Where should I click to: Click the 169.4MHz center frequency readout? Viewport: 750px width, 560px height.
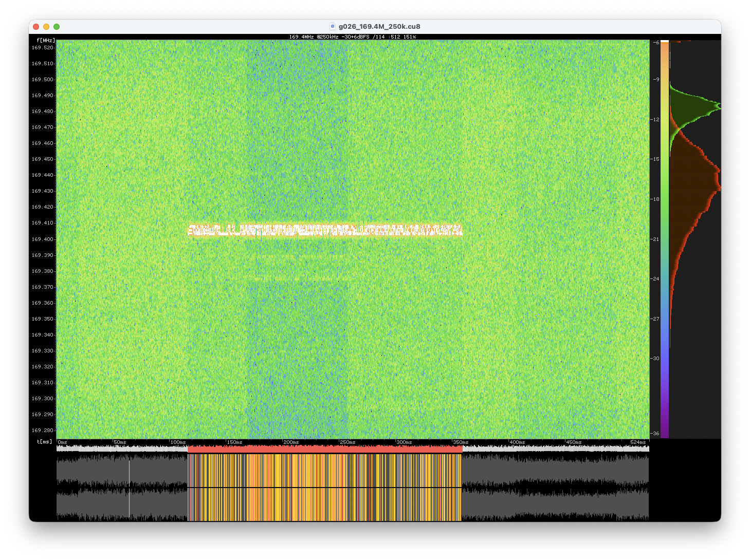click(301, 36)
